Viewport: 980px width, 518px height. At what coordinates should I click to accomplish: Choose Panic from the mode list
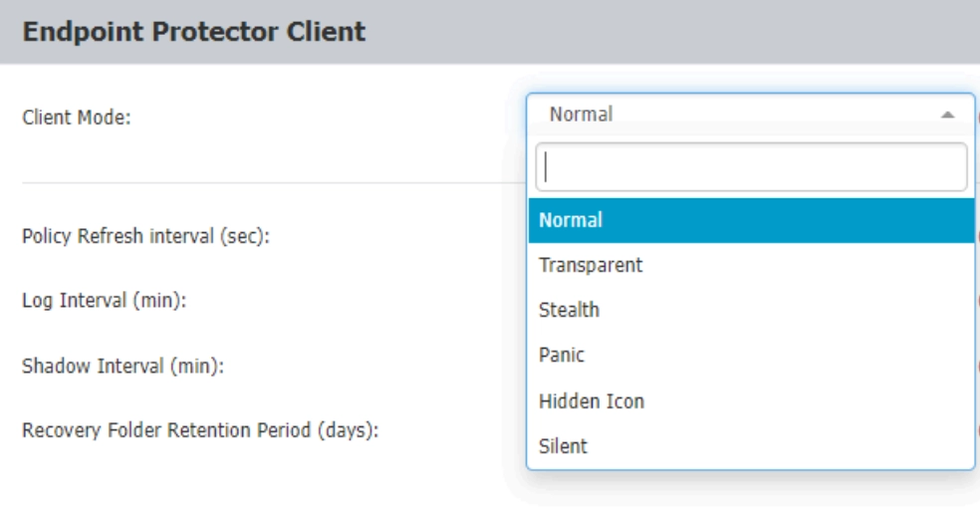[x=751, y=355]
